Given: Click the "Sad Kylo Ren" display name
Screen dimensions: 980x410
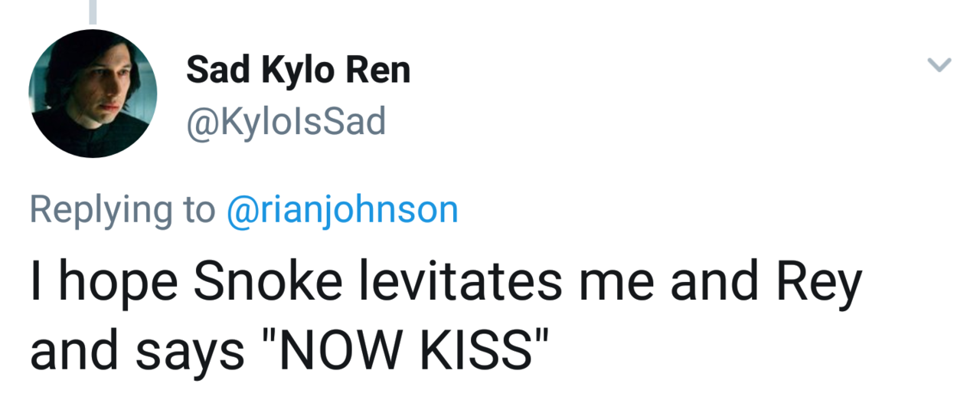Looking at the screenshot, I should [298, 71].
